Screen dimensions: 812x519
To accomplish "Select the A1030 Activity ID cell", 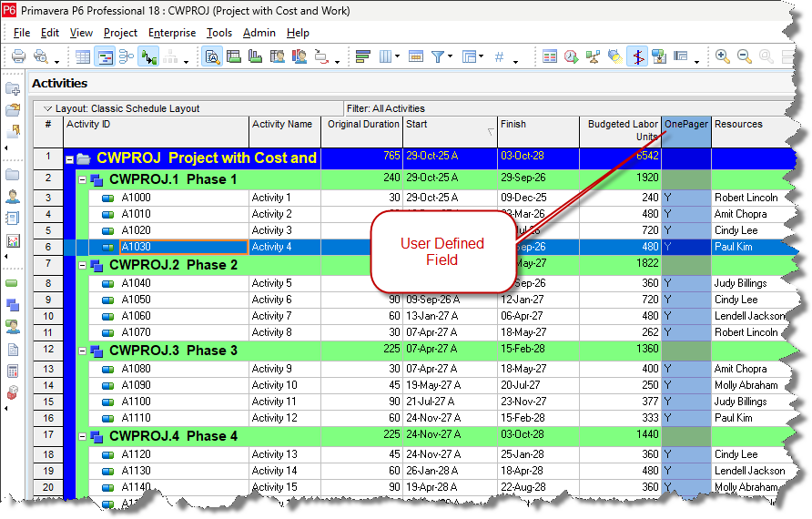I will (184, 247).
